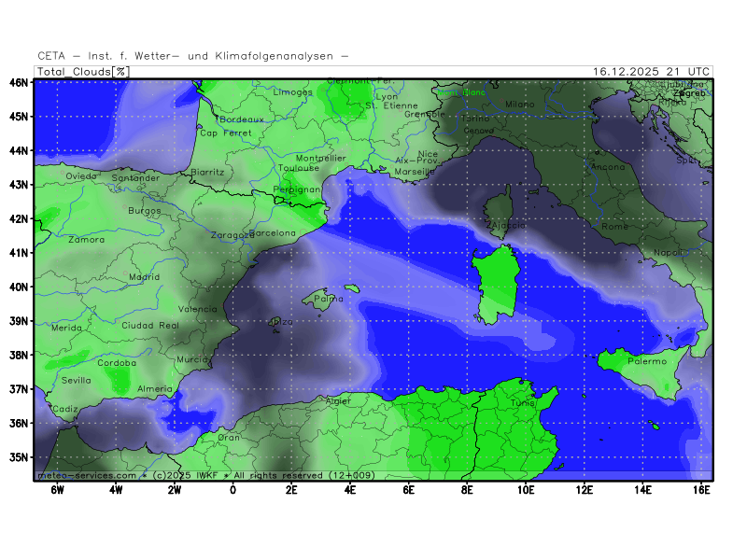Select the Bordeaux city label
The width and height of the screenshot is (747, 560).
[x=243, y=119]
